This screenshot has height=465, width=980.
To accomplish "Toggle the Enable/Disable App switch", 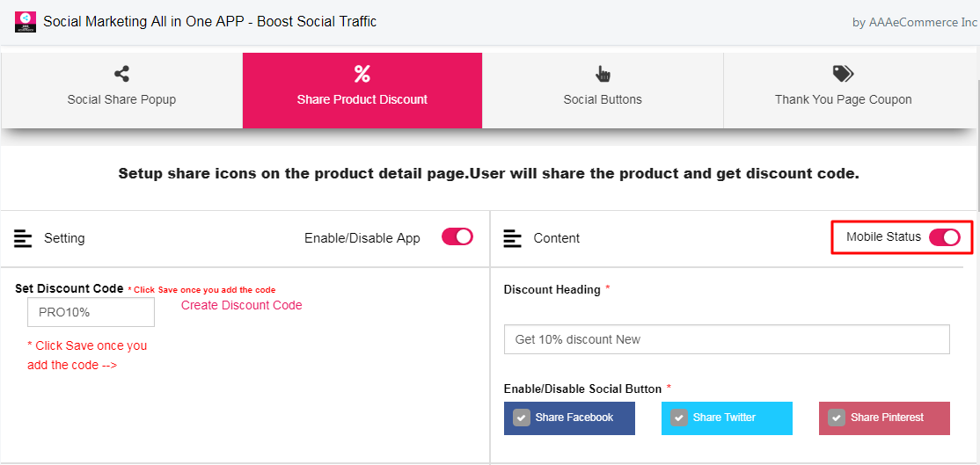I will pos(457,237).
